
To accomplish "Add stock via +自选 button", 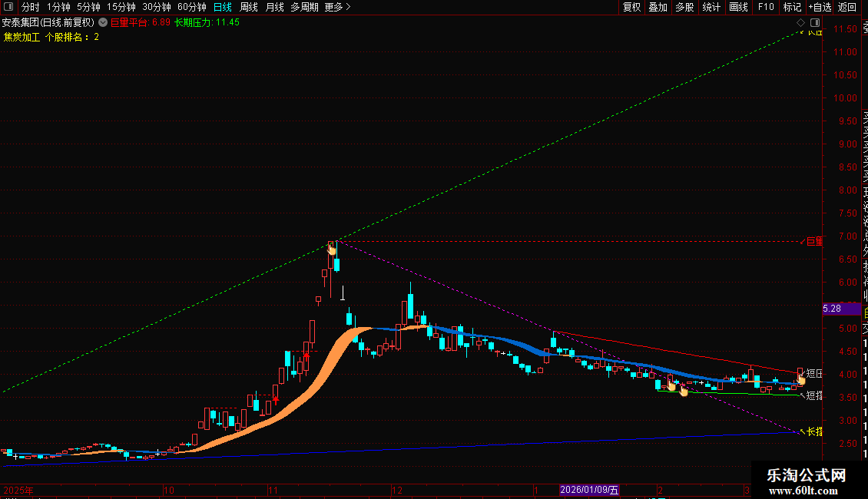I will click(x=820, y=7).
